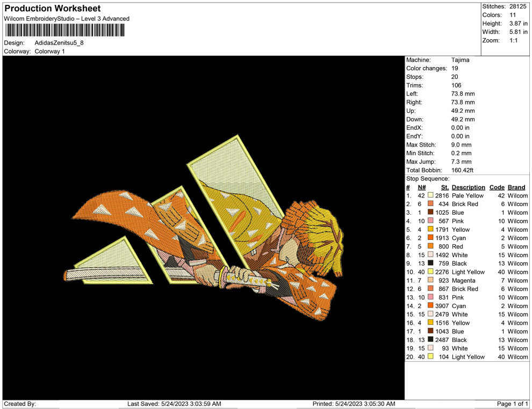Click the Pink swatch in row 4

tap(430, 221)
